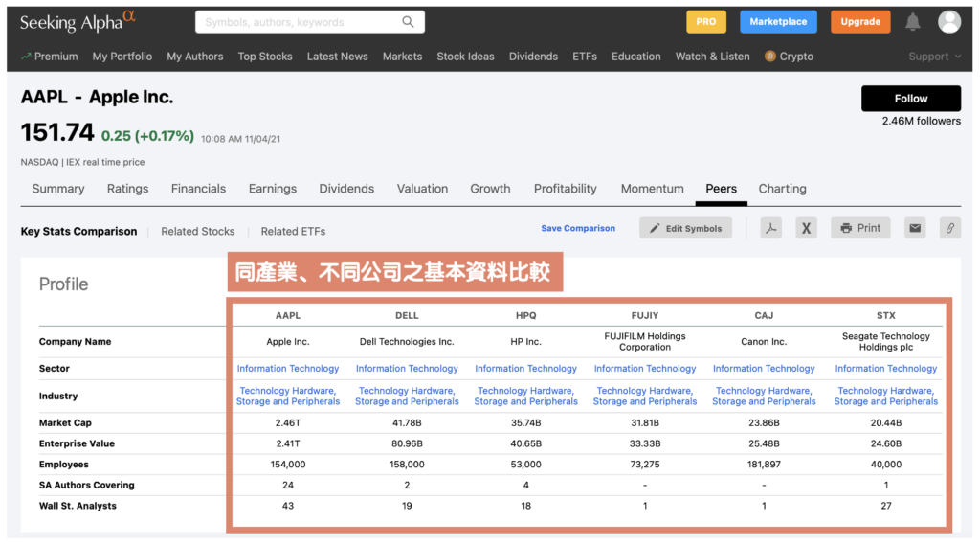Image resolution: width=980 pixels, height=545 pixels.
Task: Follow AAPL with Follow button
Action: [911, 99]
